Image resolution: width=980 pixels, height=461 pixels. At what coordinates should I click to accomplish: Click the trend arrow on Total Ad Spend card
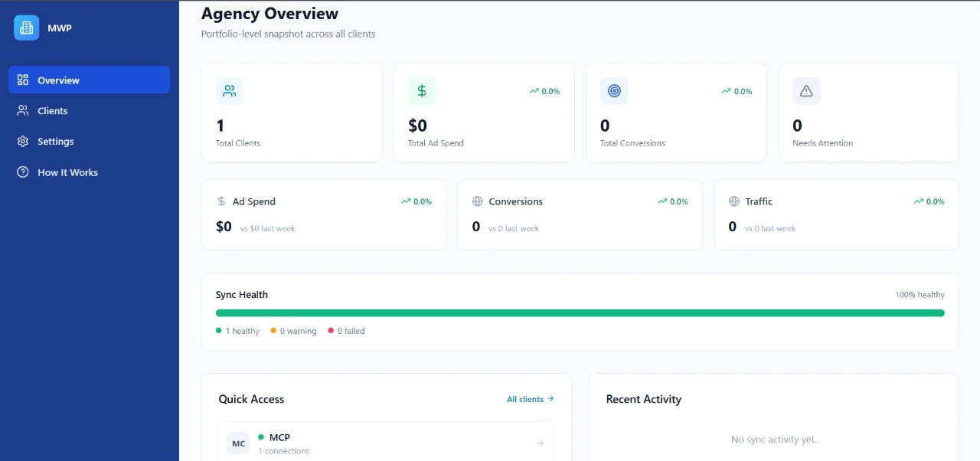(x=534, y=91)
